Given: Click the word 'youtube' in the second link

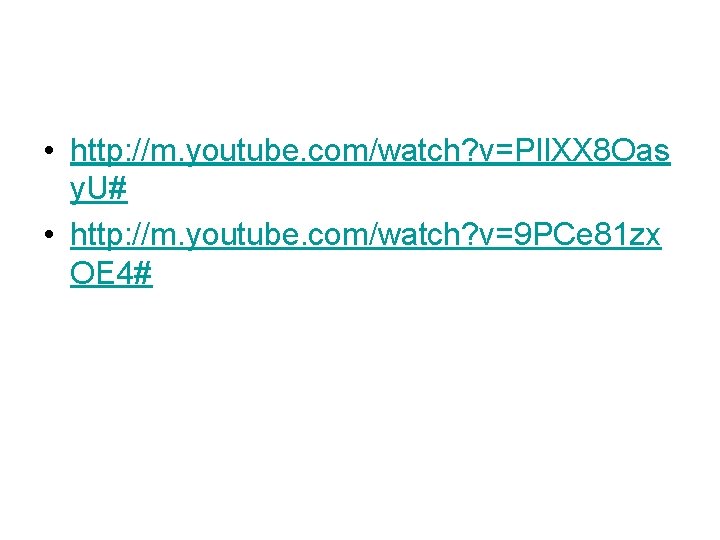Looking at the screenshot, I should pyautogui.click(x=242, y=236).
